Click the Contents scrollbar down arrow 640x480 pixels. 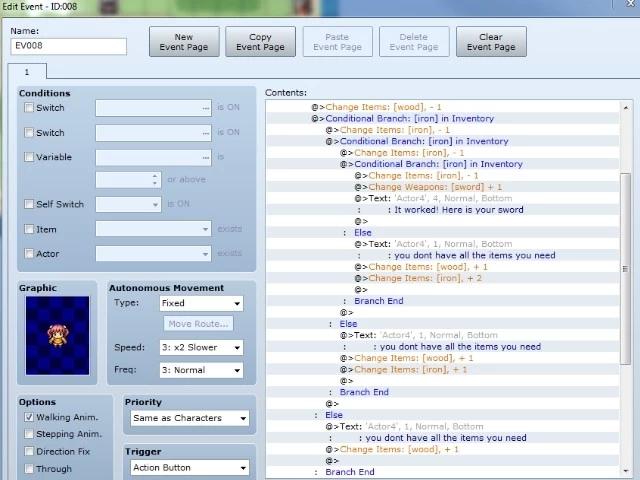pos(625,471)
